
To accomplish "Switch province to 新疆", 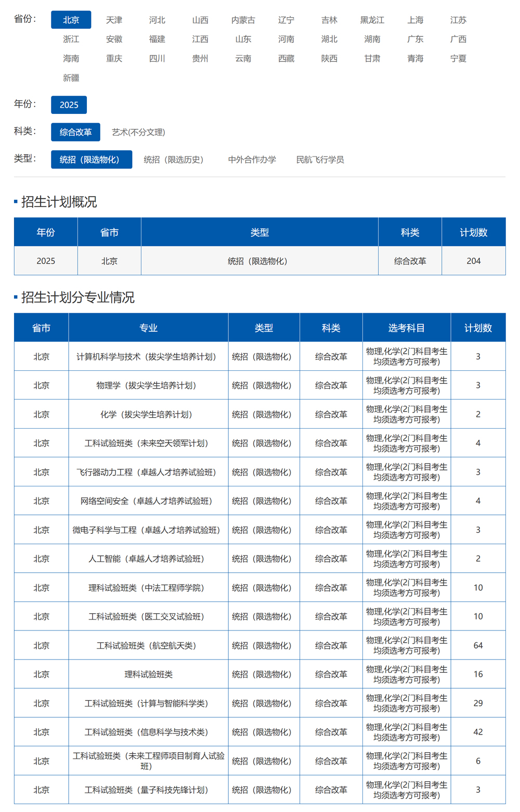I will pyautogui.click(x=71, y=78).
